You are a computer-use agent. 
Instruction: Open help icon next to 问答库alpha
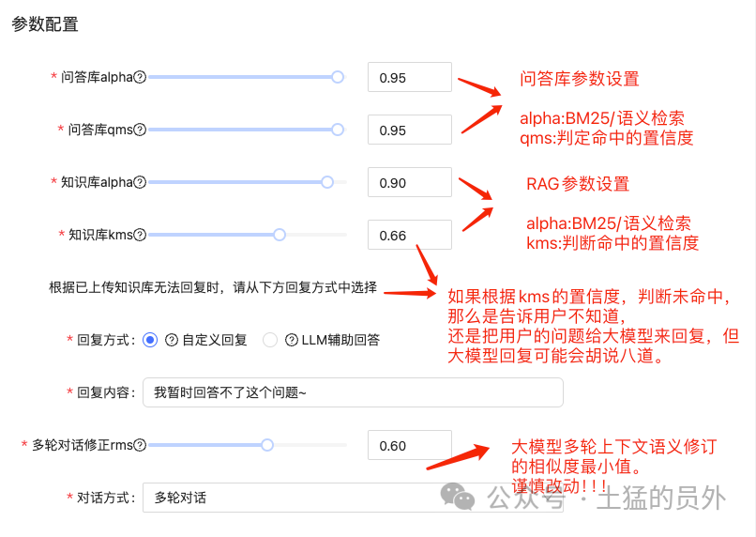[140, 77]
